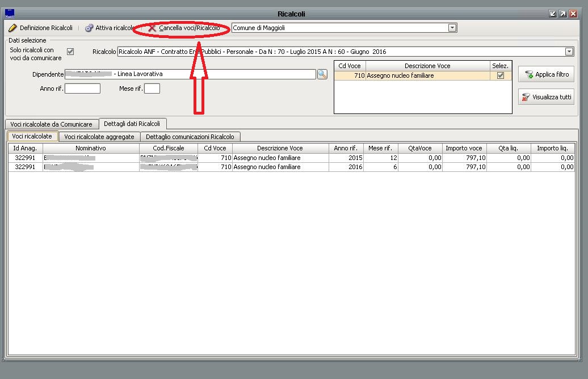Open the Comune di Maggioli dropdown
Screen dimensions: 588x379
(x=452, y=28)
